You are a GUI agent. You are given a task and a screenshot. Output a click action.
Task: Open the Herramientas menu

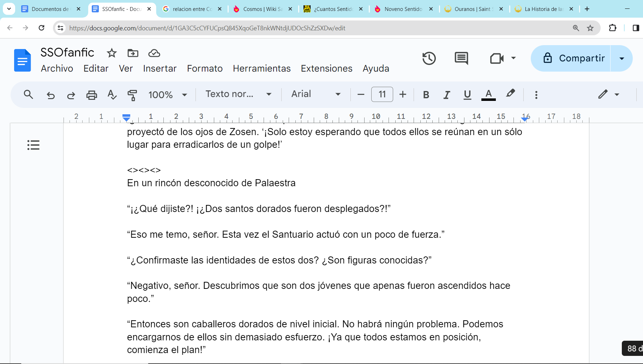coord(262,68)
